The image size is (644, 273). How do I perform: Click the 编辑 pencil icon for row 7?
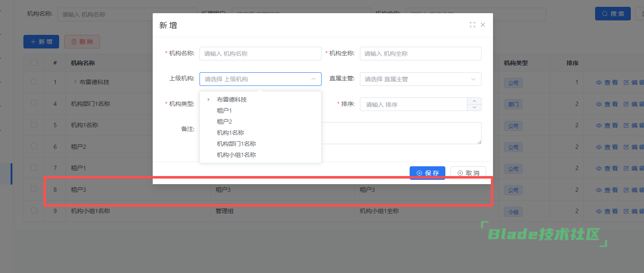[626, 168]
